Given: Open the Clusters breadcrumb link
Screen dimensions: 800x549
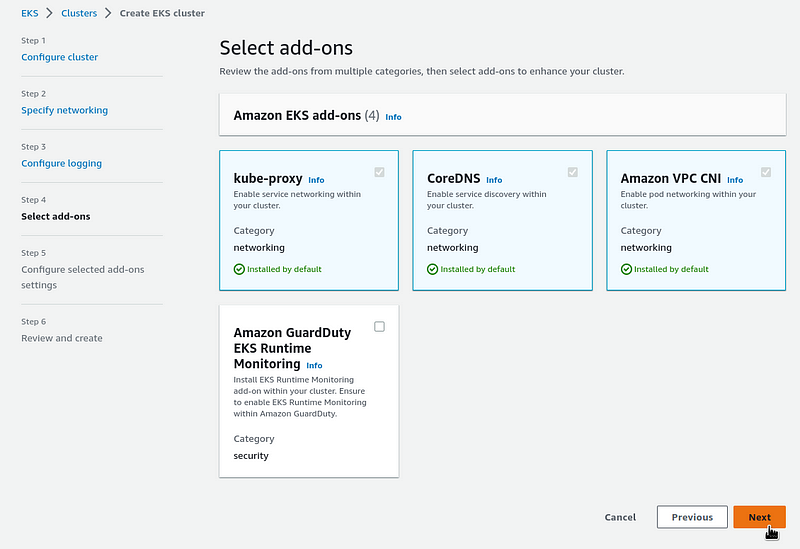Looking at the screenshot, I should coord(79,13).
